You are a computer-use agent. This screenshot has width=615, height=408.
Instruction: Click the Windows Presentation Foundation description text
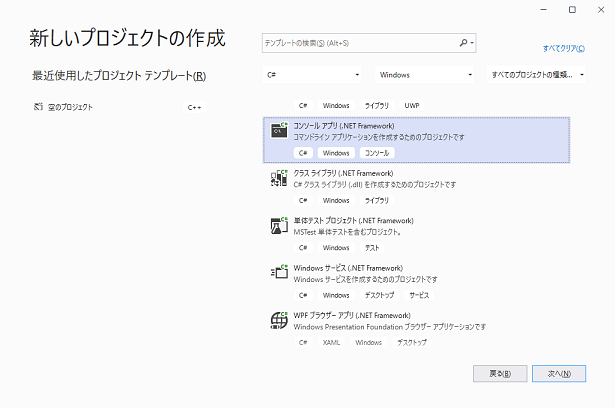coord(389,327)
